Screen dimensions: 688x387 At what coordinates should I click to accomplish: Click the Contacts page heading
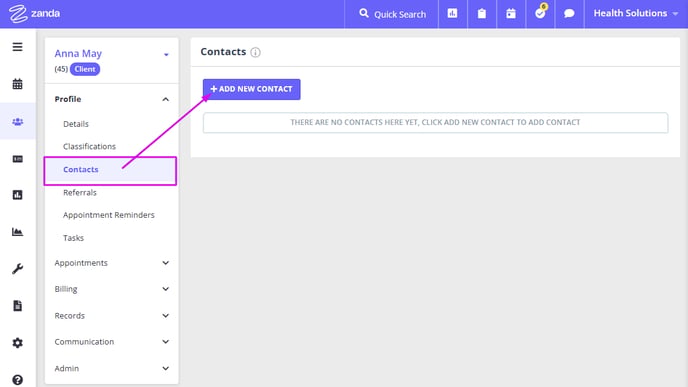pyautogui.click(x=223, y=52)
